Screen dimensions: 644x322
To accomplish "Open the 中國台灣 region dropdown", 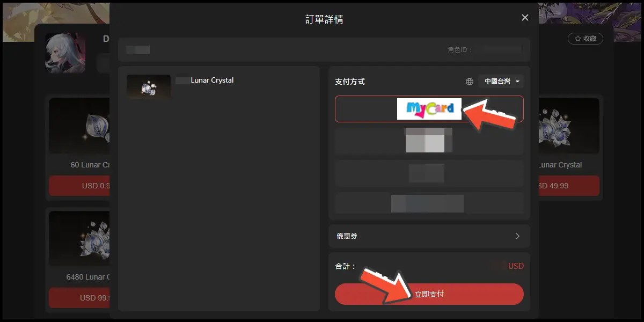I will 502,82.
